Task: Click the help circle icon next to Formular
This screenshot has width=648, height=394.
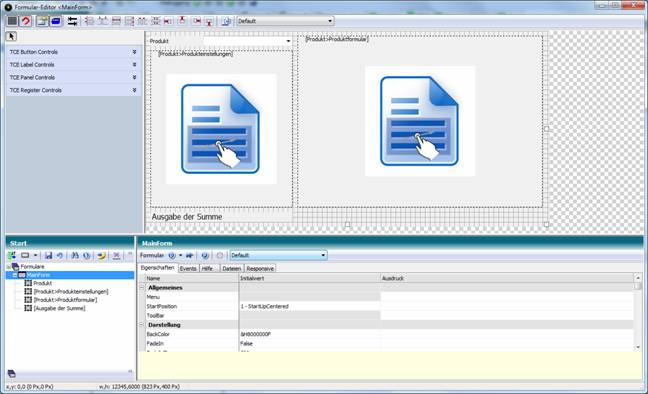Action: [172, 256]
